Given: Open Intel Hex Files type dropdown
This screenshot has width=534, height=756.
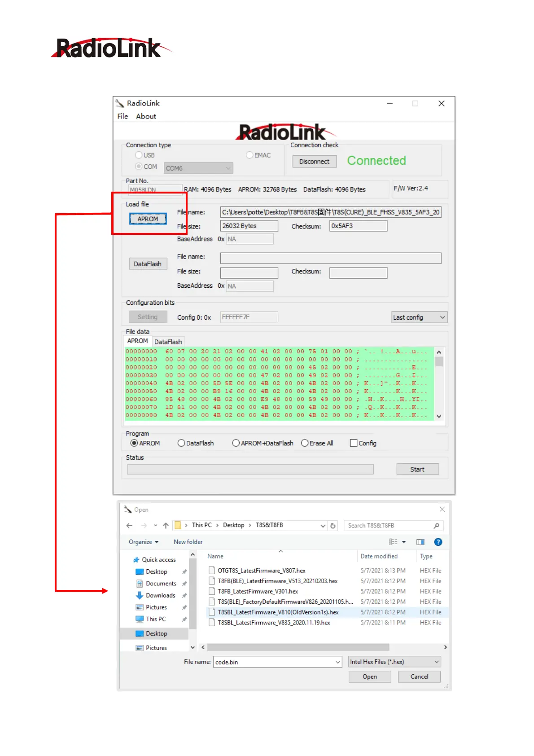Looking at the screenshot, I should (394, 662).
